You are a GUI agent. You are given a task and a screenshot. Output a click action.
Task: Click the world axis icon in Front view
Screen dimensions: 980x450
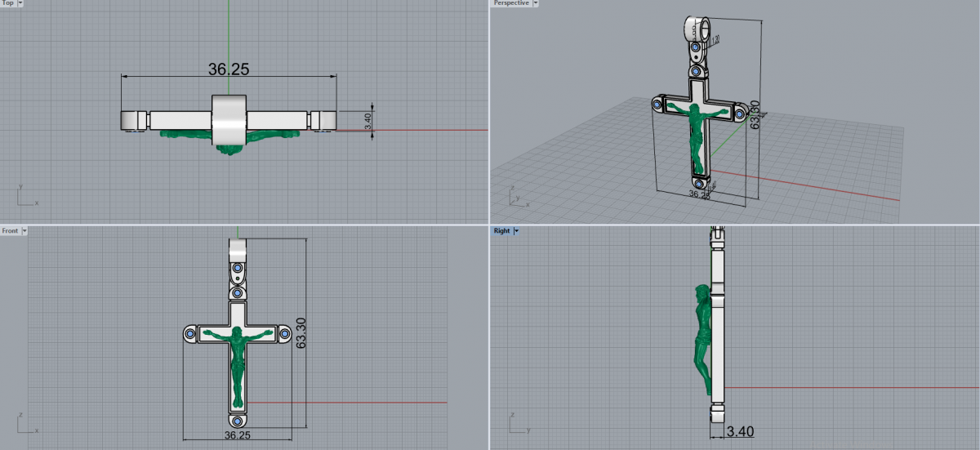26,423
